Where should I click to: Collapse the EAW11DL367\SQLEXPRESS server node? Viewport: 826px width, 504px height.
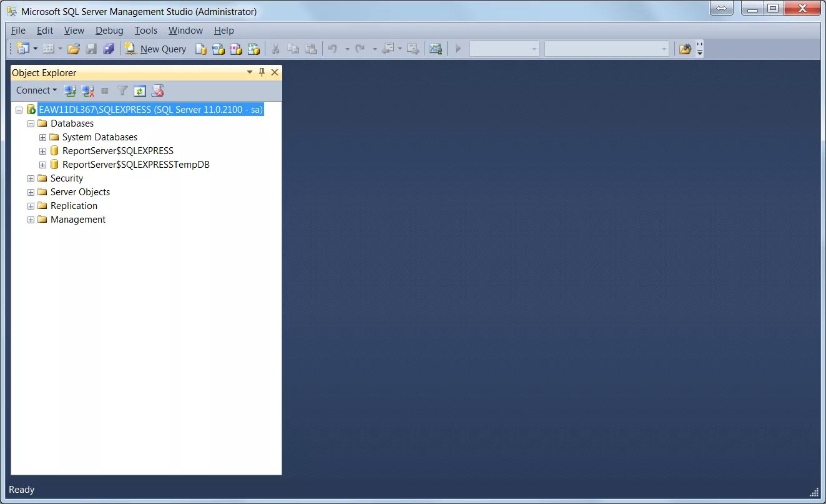tap(19, 110)
